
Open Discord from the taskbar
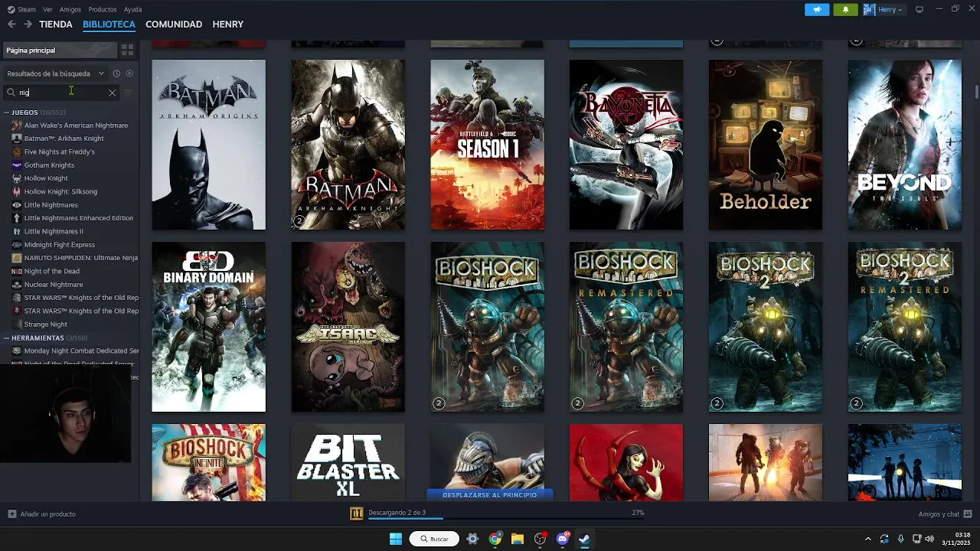pos(563,539)
